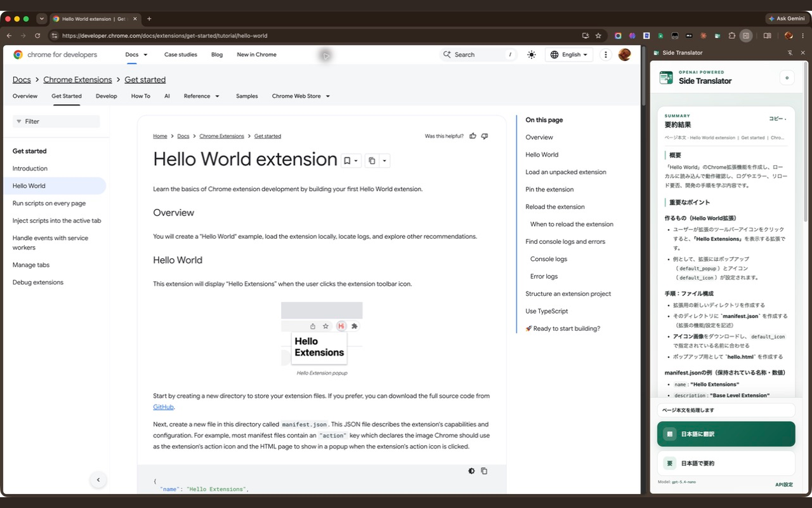Screen dimensions: 812x508
Task: Click the ページ本文を処理します status field
Action: point(726,410)
